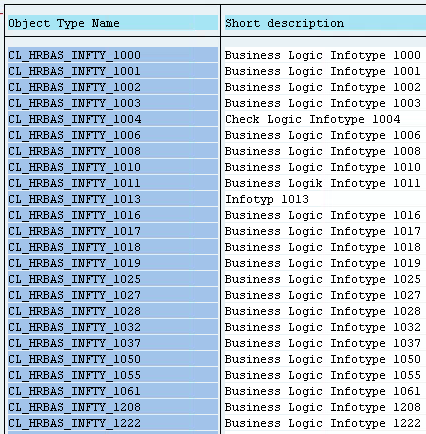The width and height of the screenshot is (426, 434).
Task: Select row CL_HRBAS_INFTY_1016
Action: pyautogui.click(x=113, y=215)
